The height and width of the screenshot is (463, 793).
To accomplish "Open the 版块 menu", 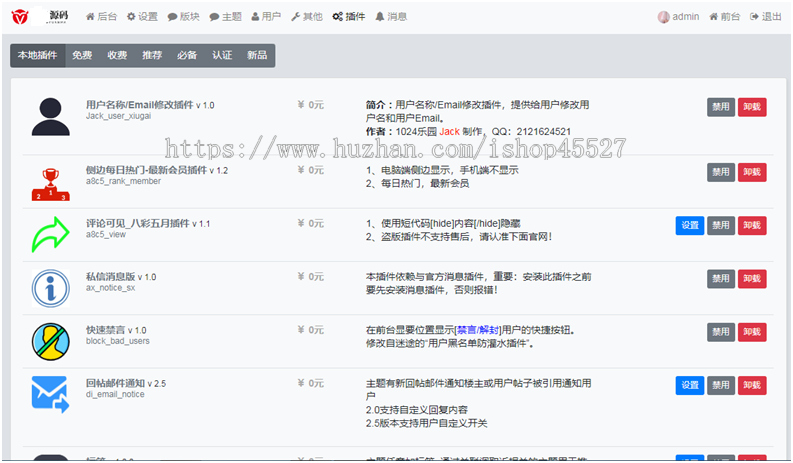I will pyautogui.click(x=184, y=17).
